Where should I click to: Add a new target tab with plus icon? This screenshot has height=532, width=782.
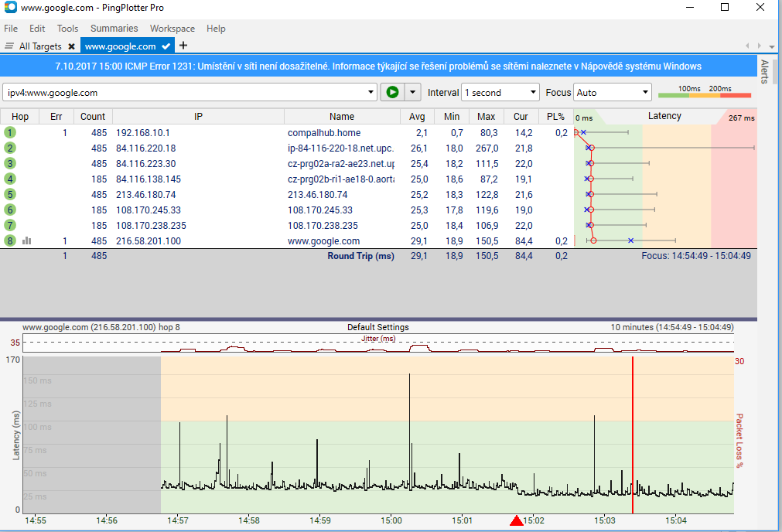(x=183, y=46)
